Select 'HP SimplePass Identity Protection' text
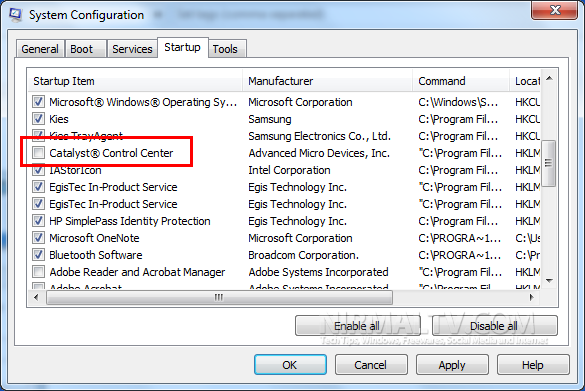Viewport: 585px width, 391px height. pyautogui.click(x=130, y=221)
